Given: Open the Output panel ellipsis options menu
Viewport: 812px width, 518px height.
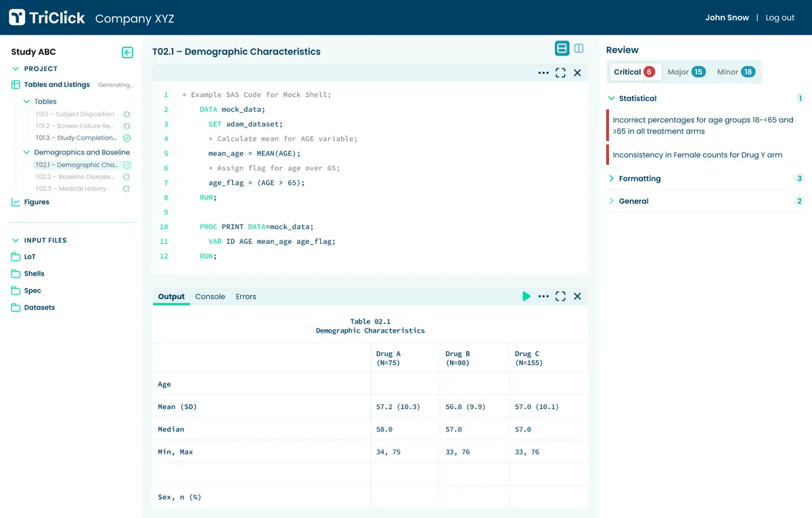Looking at the screenshot, I should pos(543,296).
